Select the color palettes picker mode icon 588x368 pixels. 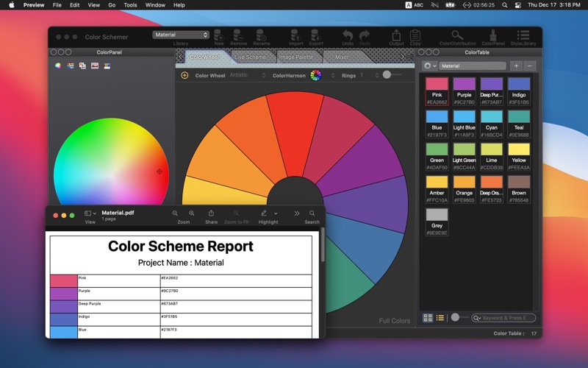pos(82,66)
